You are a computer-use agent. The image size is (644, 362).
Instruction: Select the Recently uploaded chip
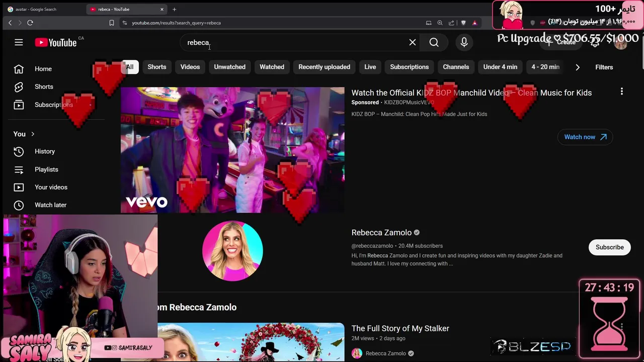tap(324, 67)
